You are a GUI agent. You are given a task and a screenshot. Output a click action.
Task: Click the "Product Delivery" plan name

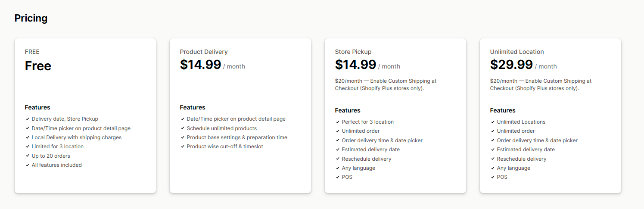[x=204, y=52]
